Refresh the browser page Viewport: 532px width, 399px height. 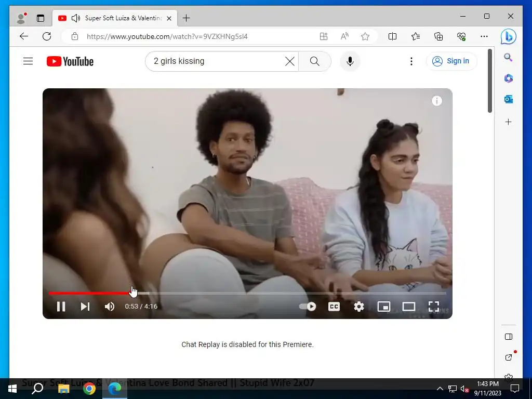(x=47, y=36)
